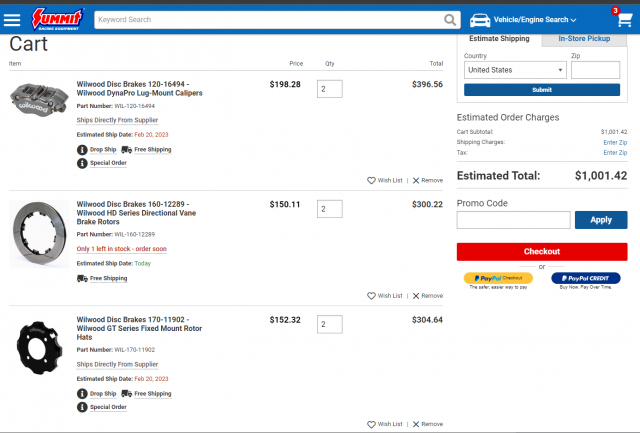The image size is (640, 433).
Task: Pay with PayPal Checkout button
Action: pyautogui.click(x=498, y=278)
